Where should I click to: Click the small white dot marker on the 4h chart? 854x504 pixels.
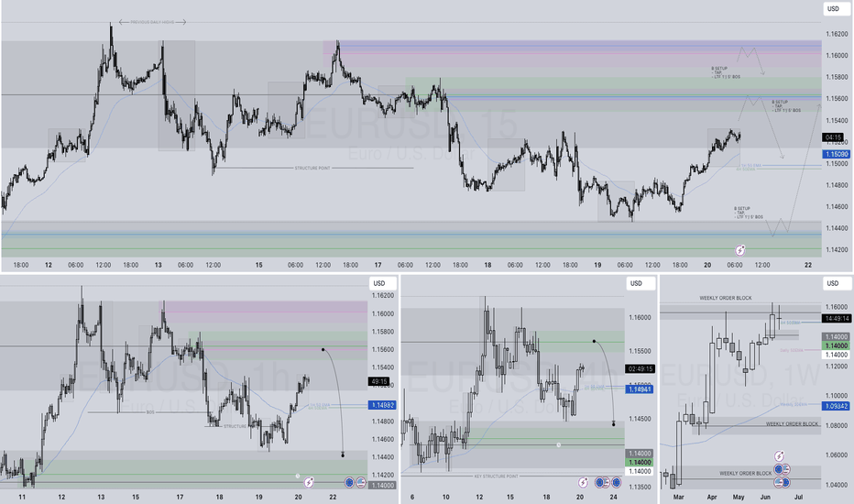pos(558,445)
